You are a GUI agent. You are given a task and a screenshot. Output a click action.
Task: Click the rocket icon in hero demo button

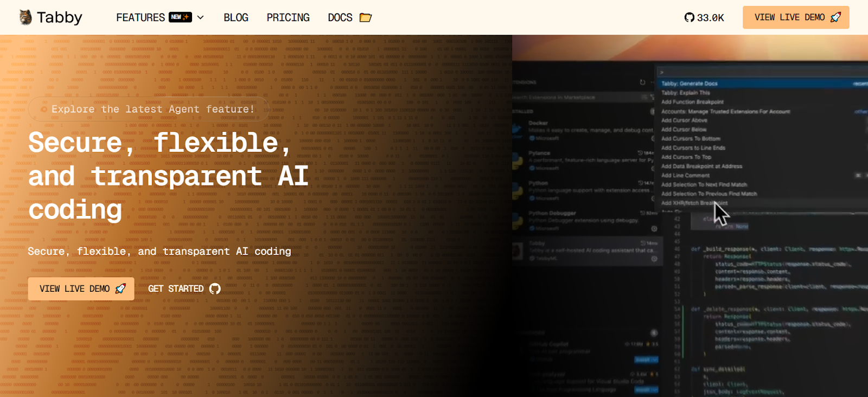[x=120, y=289]
